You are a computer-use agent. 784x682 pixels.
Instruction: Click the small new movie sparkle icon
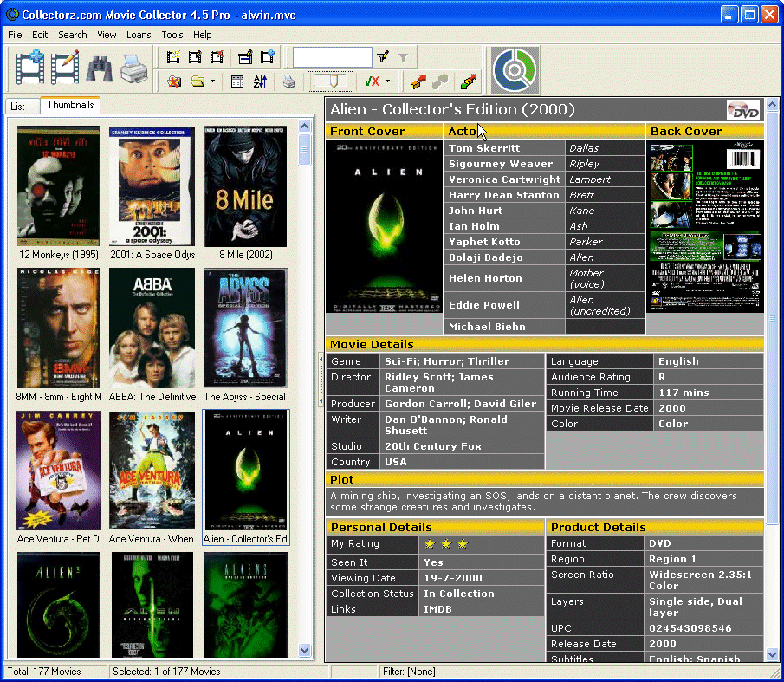pos(173,56)
